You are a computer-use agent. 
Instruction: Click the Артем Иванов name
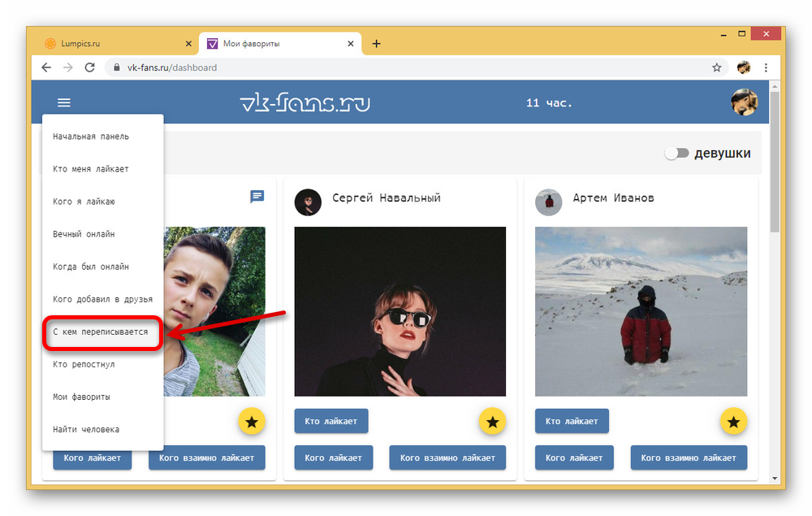coord(613,198)
